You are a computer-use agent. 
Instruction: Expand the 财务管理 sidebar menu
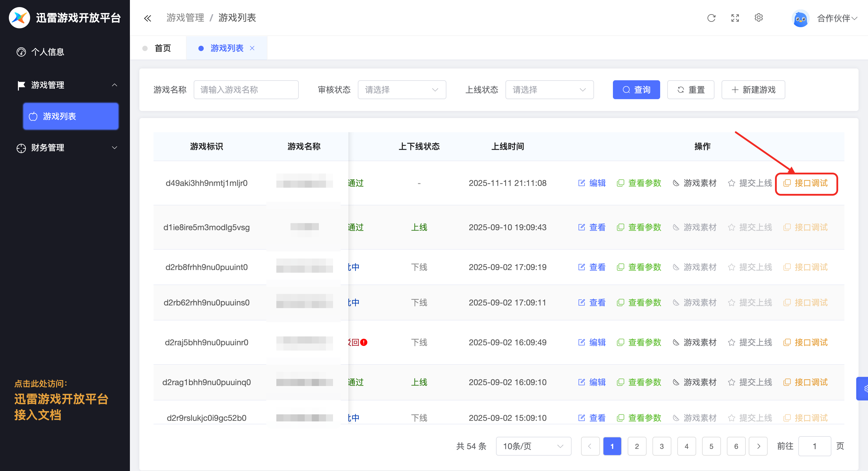(67, 148)
